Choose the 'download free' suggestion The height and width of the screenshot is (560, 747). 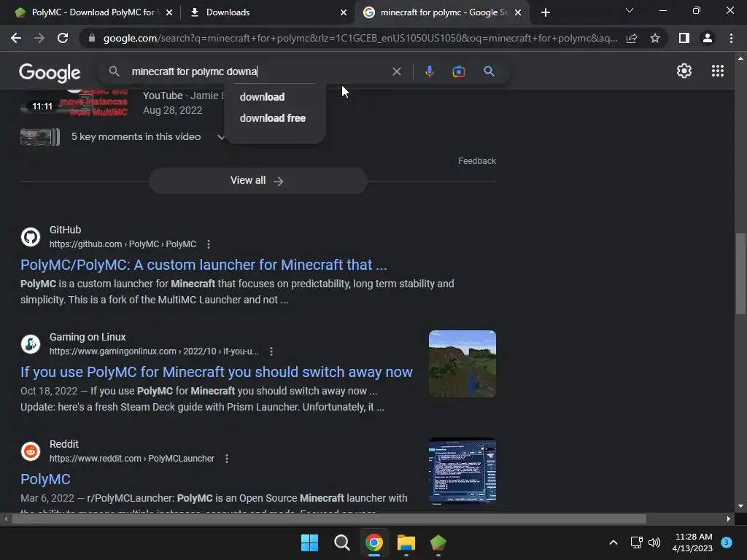[x=273, y=118]
